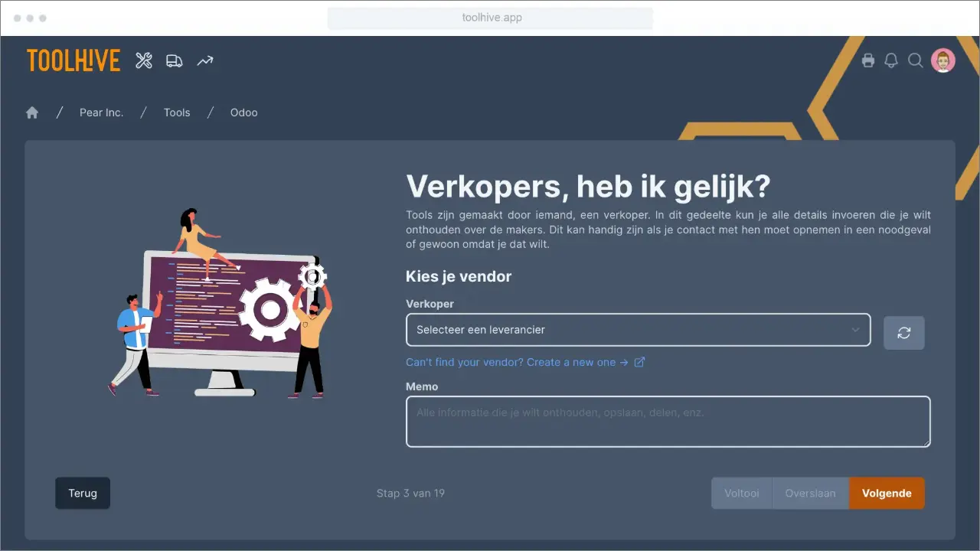Screen dimensions: 980x551
Task: Click inside the Memo text area
Action: tap(668, 421)
